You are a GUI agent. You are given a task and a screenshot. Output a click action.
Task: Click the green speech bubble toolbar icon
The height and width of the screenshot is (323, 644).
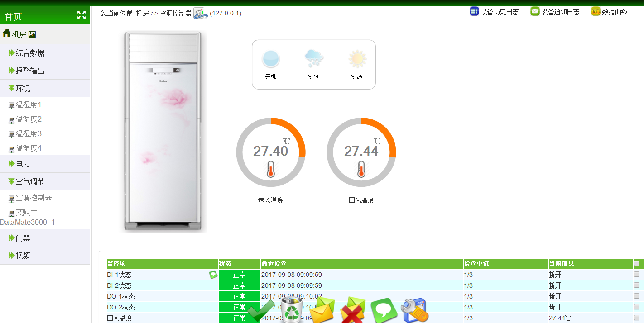[384, 311]
